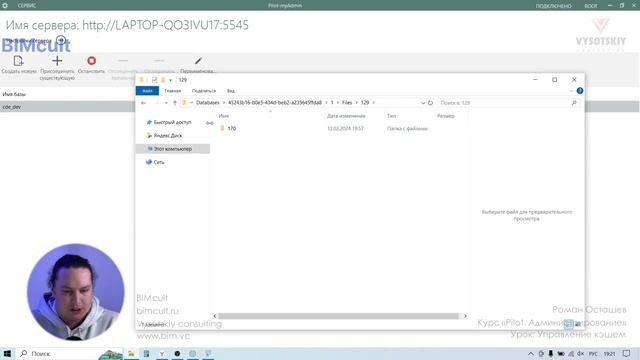Click the left arrow of horizontal scrollbar
Image resolution: width=640 pixels, height=360 pixels.
pyautogui.click(x=215, y=316)
